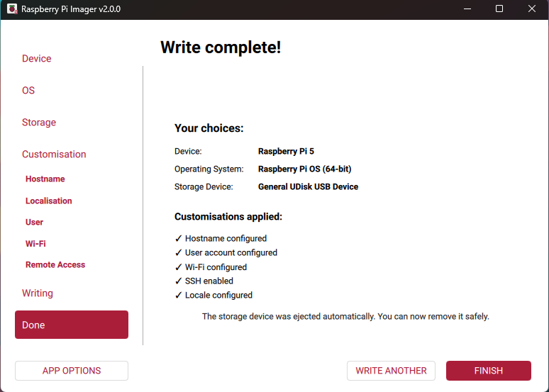Click the Raspberry Pi logo icon in title bar
The image size is (549, 392).
click(10, 9)
